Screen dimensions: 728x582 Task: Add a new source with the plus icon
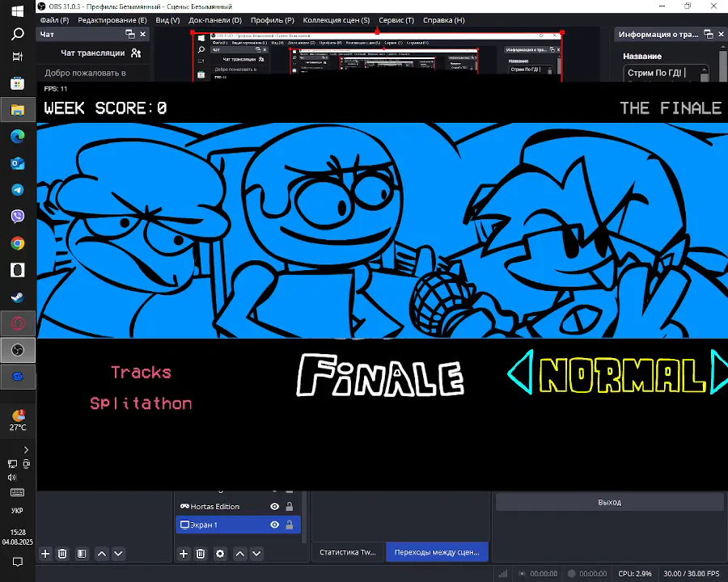tap(184, 553)
